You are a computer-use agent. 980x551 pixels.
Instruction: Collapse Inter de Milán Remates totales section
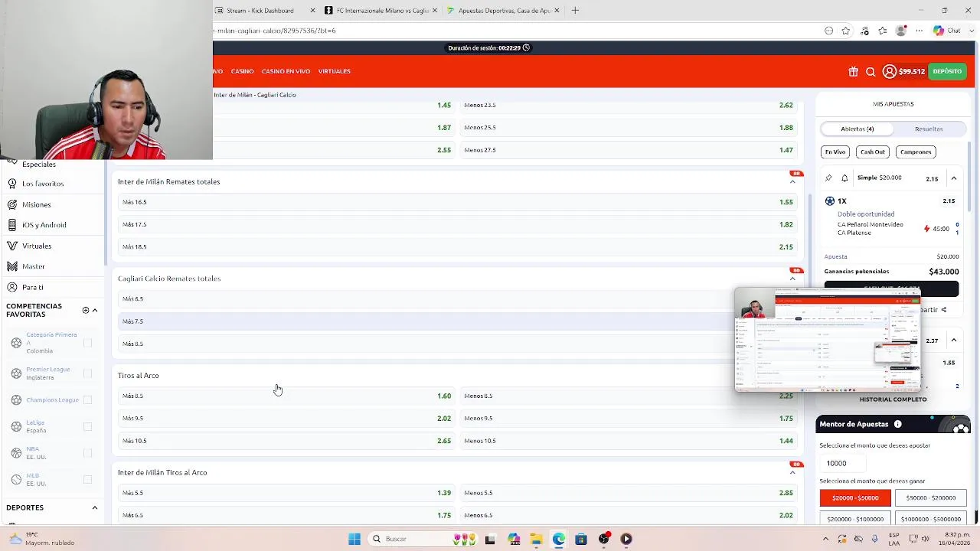pyautogui.click(x=792, y=181)
